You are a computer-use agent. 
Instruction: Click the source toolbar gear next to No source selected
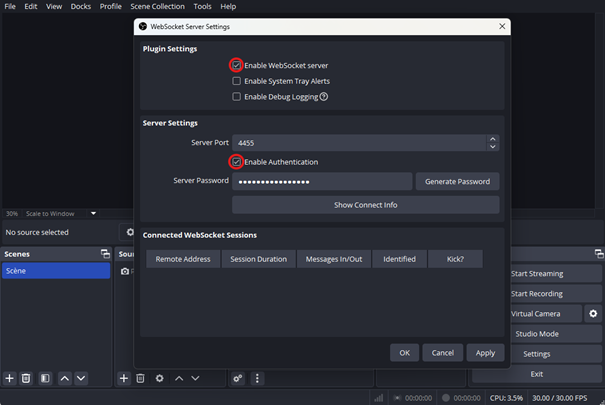pyautogui.click(x=130, y=232)
